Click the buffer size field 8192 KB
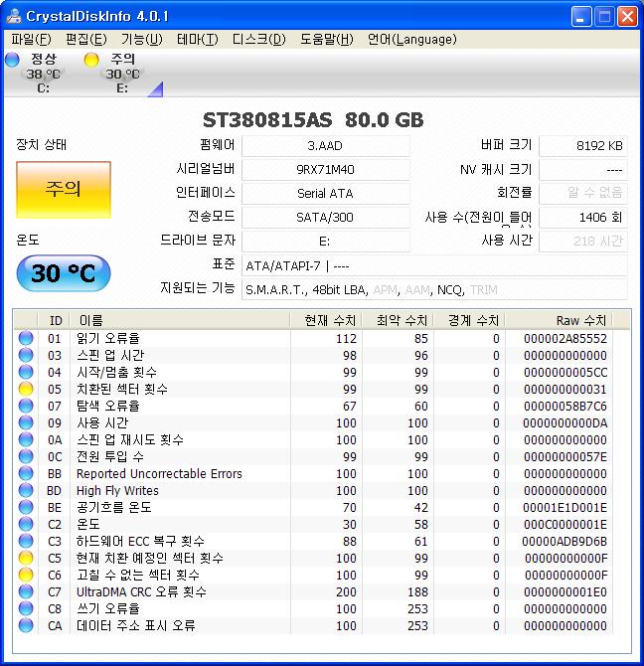The image size is (644, 666). [x=583, y=146]
